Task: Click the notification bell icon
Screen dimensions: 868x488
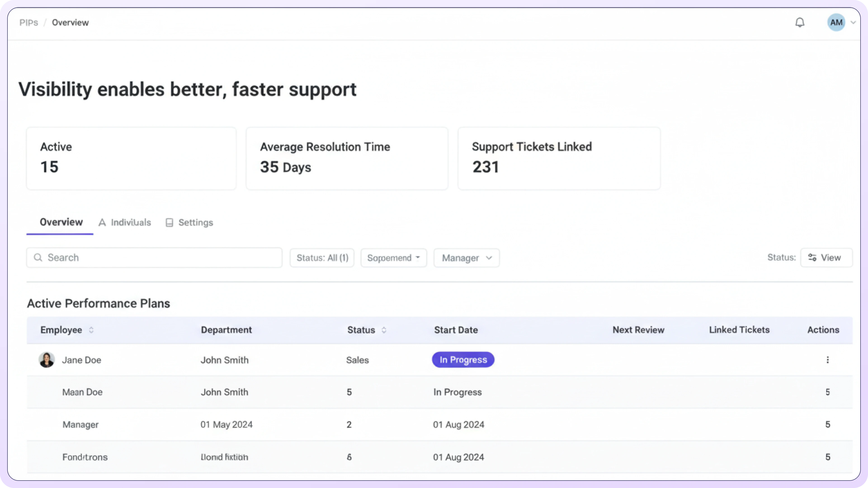Action: click(800, 23)
